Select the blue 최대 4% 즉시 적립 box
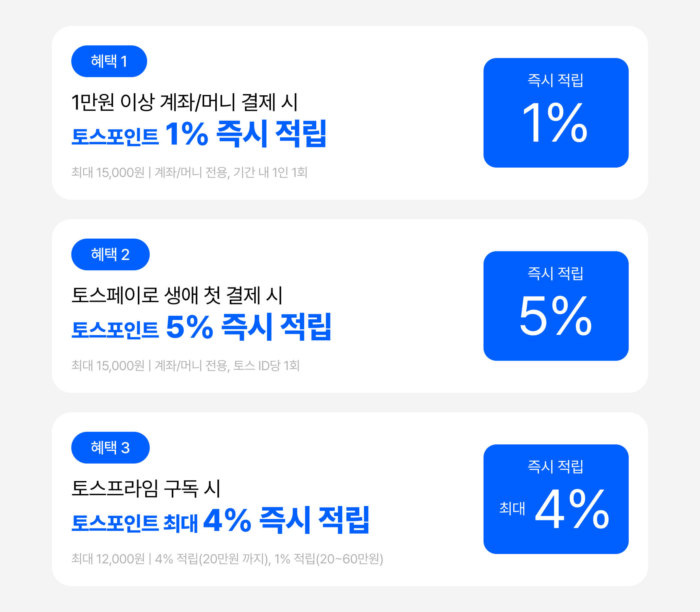Screen dimensions: 700x612 point(556,499)
